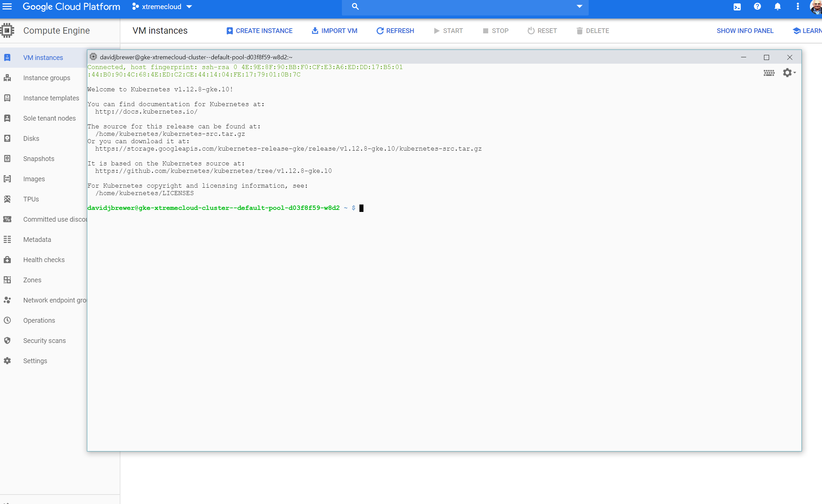
Task: Click the Health checks icon
Action: 7,260
